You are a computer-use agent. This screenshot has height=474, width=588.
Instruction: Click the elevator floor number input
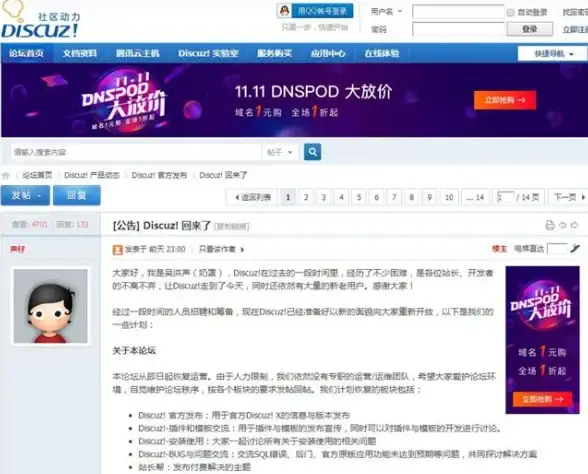point(557,249)
